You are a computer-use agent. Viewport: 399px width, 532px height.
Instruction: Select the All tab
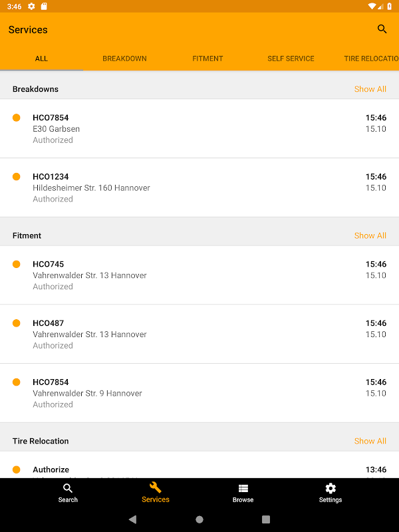41,59
